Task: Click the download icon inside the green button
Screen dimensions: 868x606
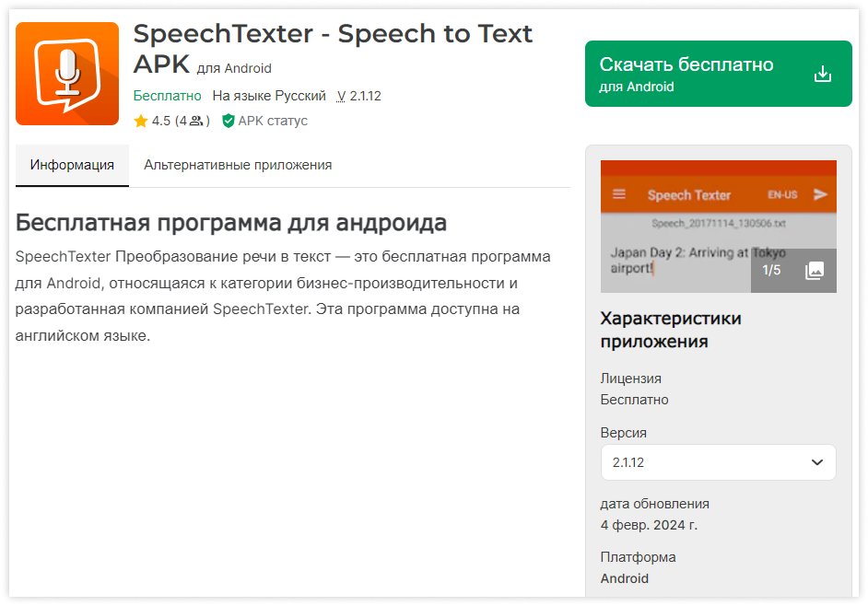Action: coord(822,74)
